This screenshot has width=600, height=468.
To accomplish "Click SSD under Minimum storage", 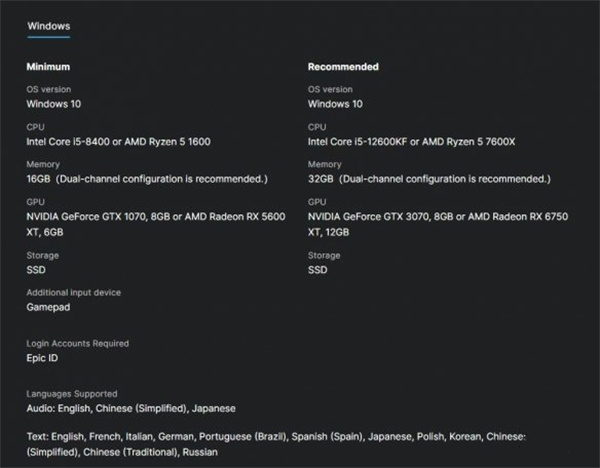I will 36,270.
